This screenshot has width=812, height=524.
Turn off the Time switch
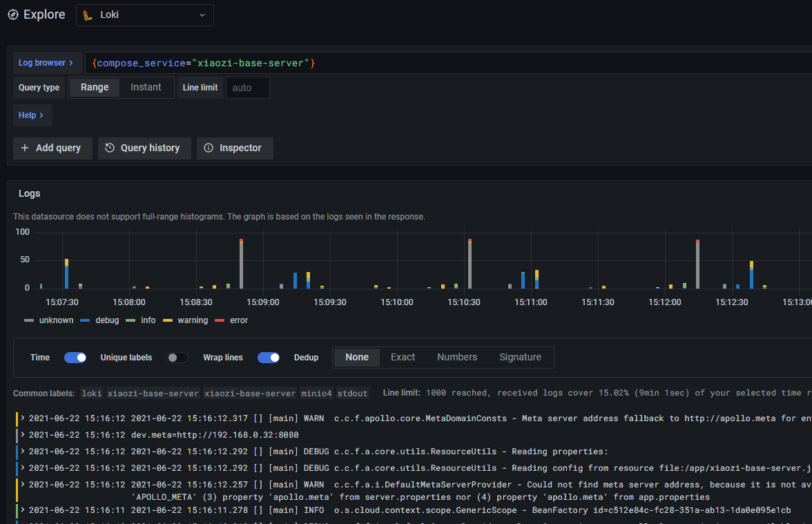75,358
